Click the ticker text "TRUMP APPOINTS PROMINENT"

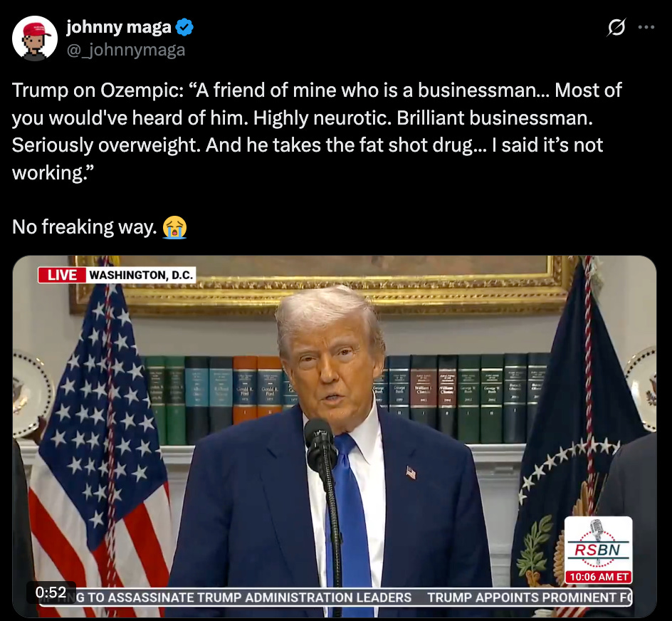530,597
